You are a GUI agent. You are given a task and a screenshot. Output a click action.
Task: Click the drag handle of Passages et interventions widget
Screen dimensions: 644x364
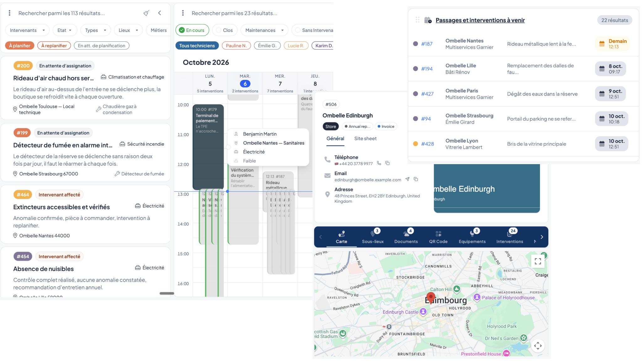click(417, 20)
